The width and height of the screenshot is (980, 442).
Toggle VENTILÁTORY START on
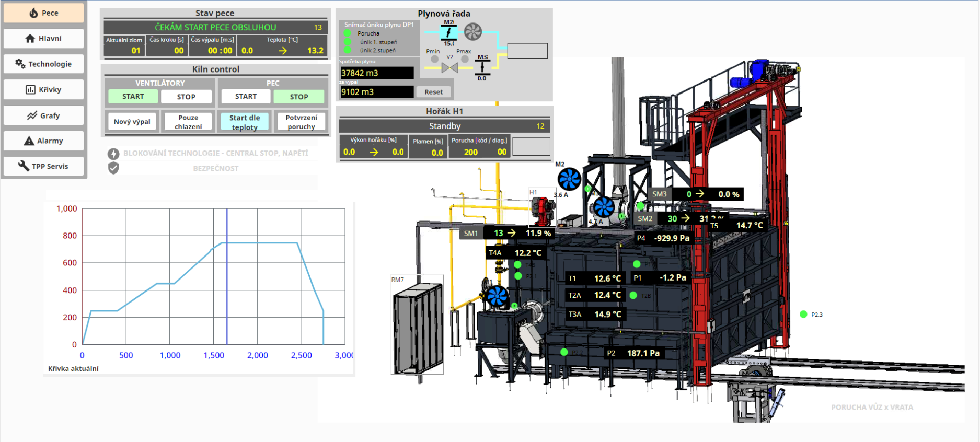point(133,97)
